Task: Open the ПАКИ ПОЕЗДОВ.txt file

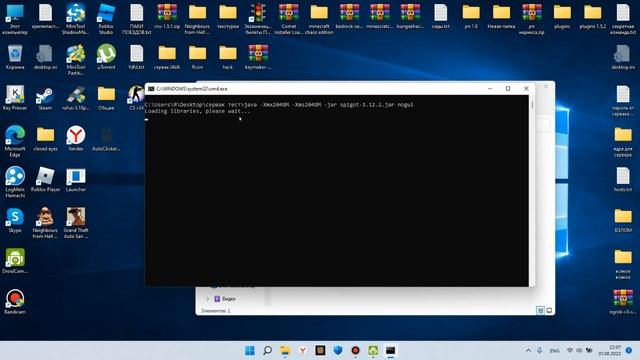Action: coord(136,18)
